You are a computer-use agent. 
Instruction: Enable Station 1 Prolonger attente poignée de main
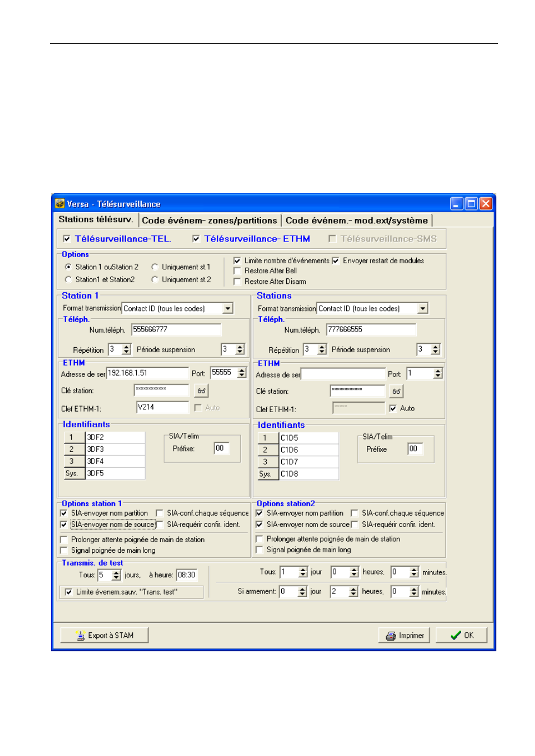coord(64,540)
